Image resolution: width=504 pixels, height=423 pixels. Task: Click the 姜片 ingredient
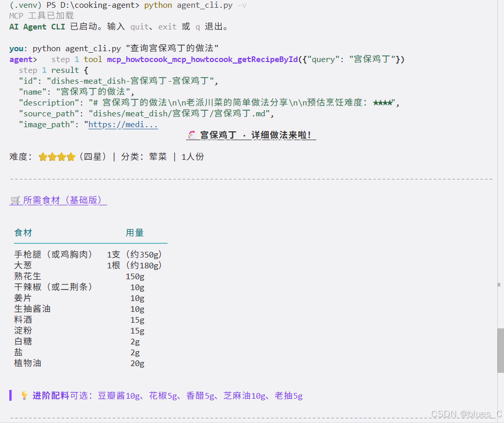pyautogui.click(x=23, y=298)
